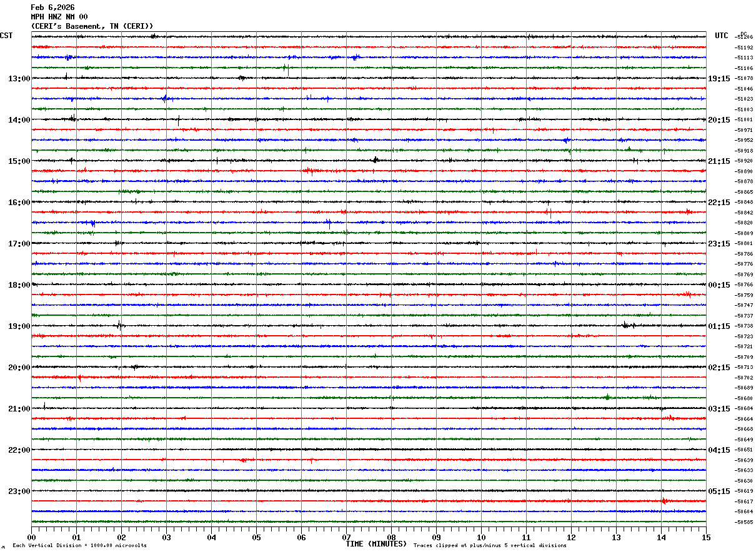Viewport: 756px width, 554px height.
Task: Click the 14:00 CST time label
Action: [19, 120]
